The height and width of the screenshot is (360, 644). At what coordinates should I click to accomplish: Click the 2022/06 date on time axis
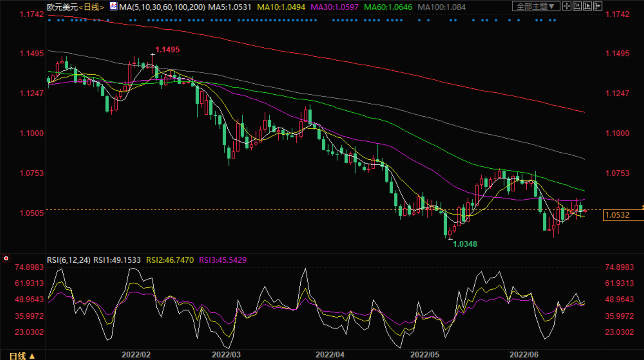point(524,355)
